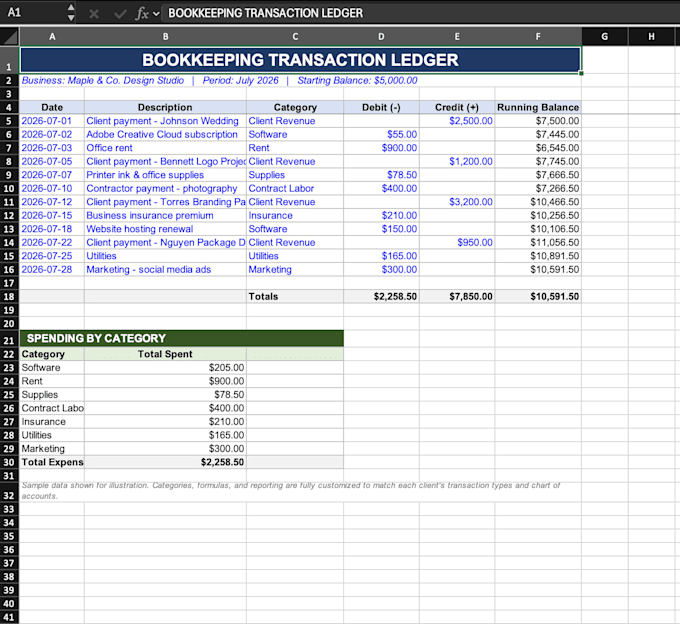Image resolution: width=680 pixels, height=624 pixels.
Task: Select the $7,850.00 total credit cell
Action: pyautogui.click(x=457, y=297)
